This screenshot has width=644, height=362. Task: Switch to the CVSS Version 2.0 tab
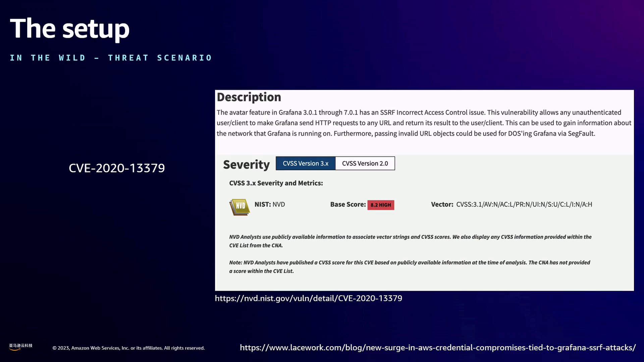[365, 163]
